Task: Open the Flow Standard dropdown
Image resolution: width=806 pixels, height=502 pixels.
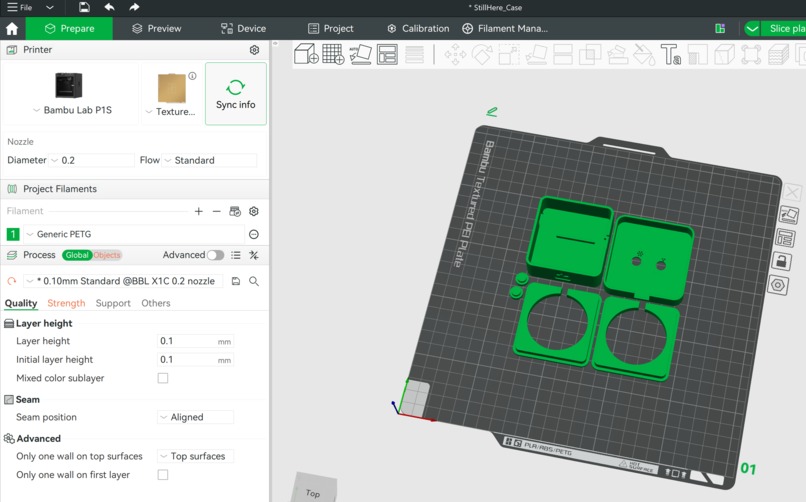Action: pos(209,160)
